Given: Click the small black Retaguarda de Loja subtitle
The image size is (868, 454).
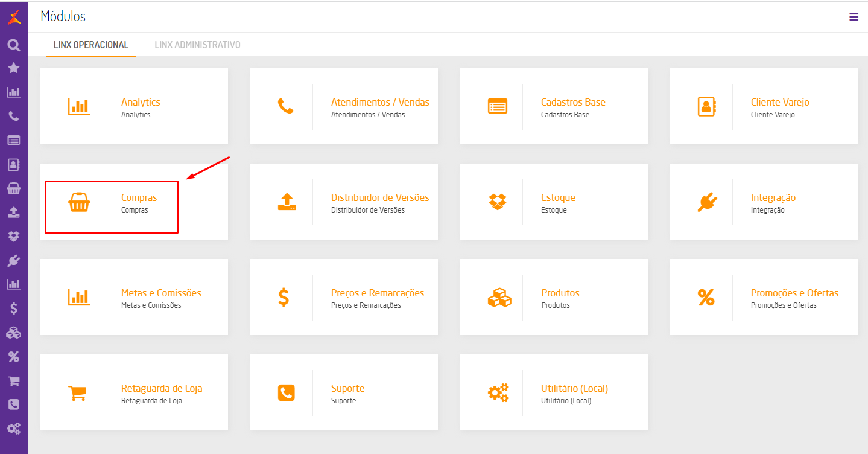Looking at the screenshot, I should coord(151,401).
